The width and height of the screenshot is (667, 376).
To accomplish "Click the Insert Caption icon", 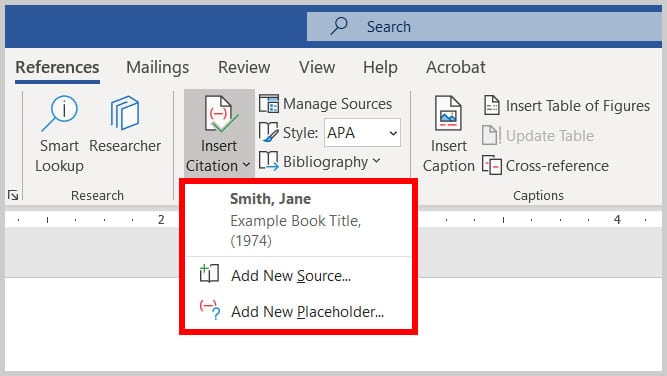I will [x=448, y=114].
